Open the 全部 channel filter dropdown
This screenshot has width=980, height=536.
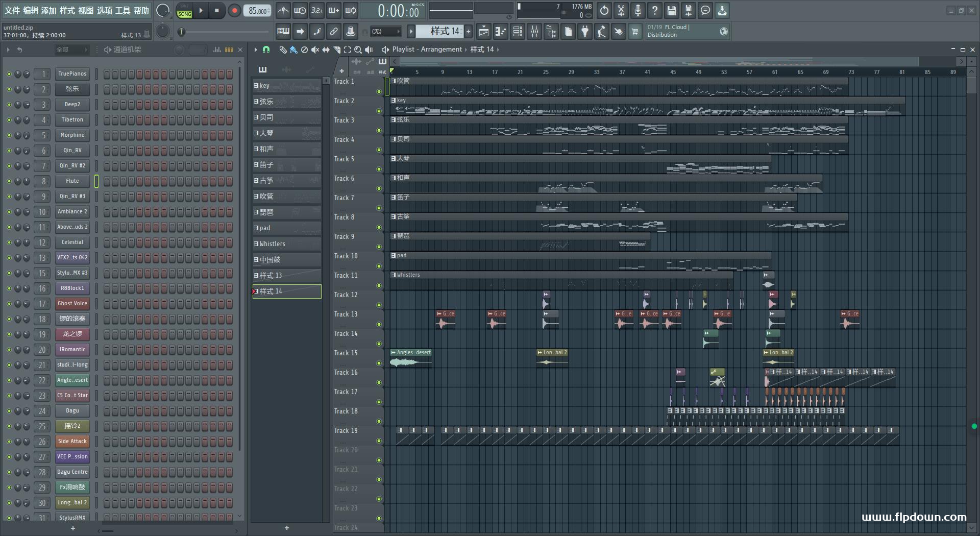click(x=72, y=50)
